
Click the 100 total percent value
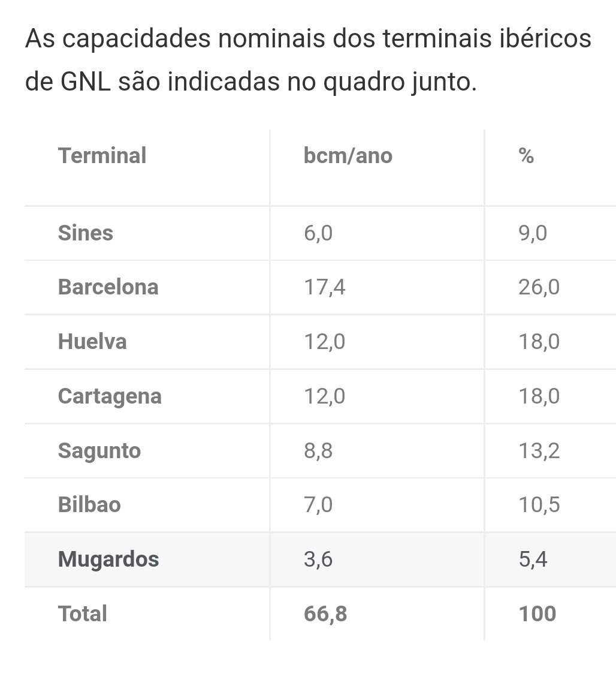537,614
